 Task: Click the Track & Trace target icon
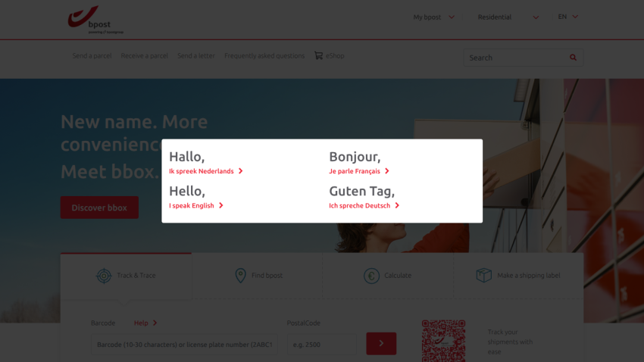click(x=104, y=276)
